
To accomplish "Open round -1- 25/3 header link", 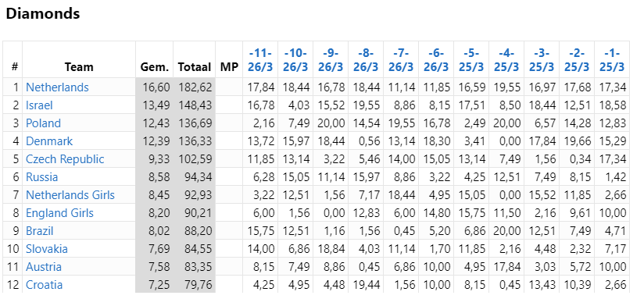I will (x=612, y=60).
